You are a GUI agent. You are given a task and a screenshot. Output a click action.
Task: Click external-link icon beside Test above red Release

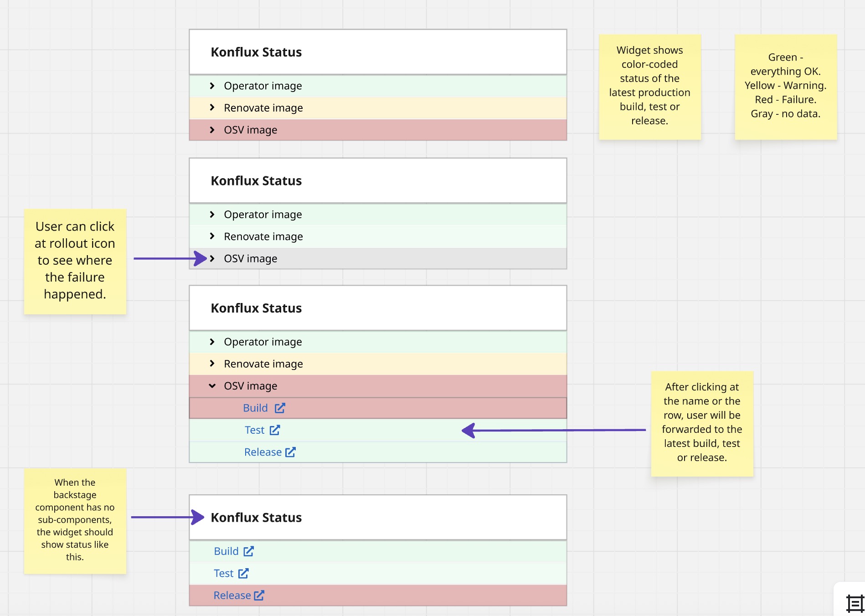tap(243, 573)
